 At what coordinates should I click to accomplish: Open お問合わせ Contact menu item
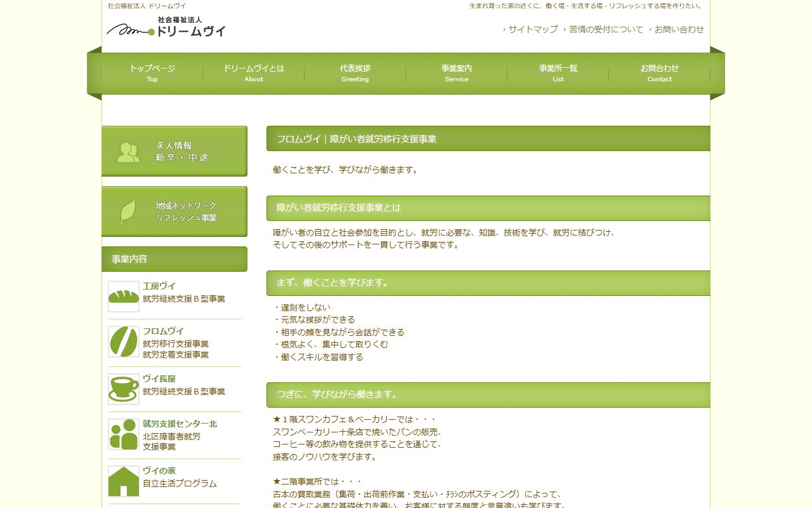pyautogui.click(x=660, y=73)
